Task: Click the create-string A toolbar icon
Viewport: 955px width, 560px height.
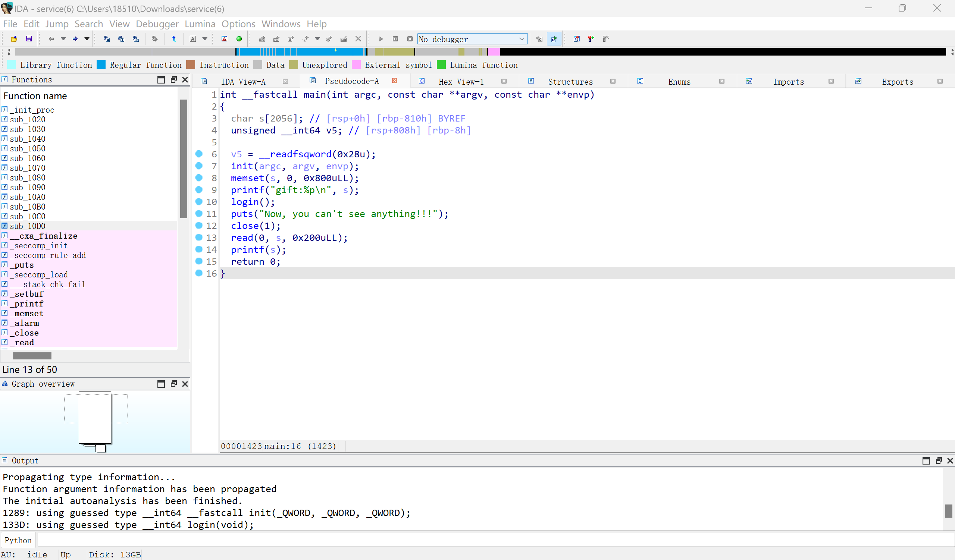Action: pyautogui.click(x=291, y=39)
